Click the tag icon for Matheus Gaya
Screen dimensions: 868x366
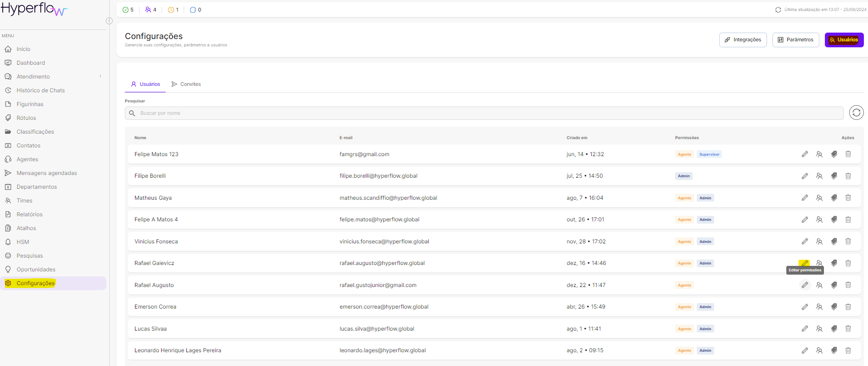[x=834, y=198]
